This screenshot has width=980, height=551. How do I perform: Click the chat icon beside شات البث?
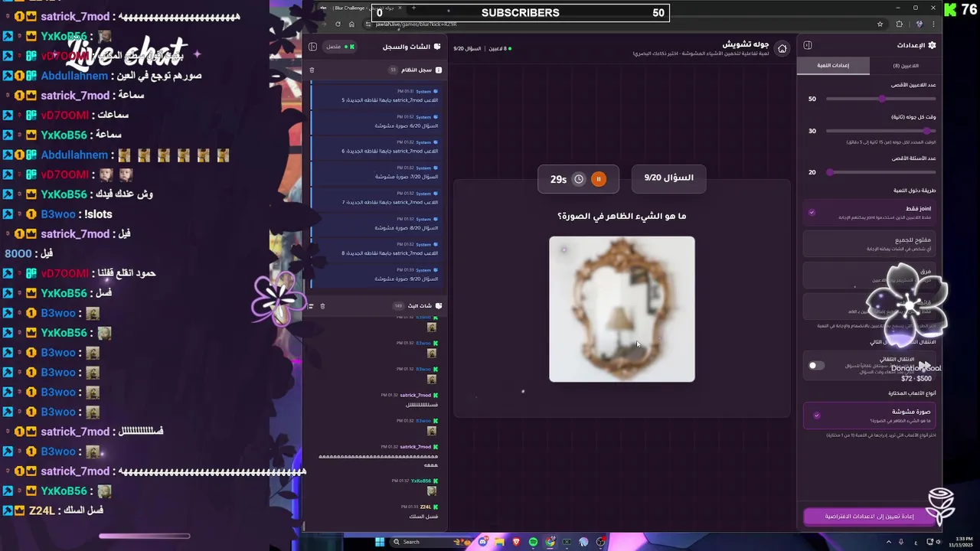439,306
